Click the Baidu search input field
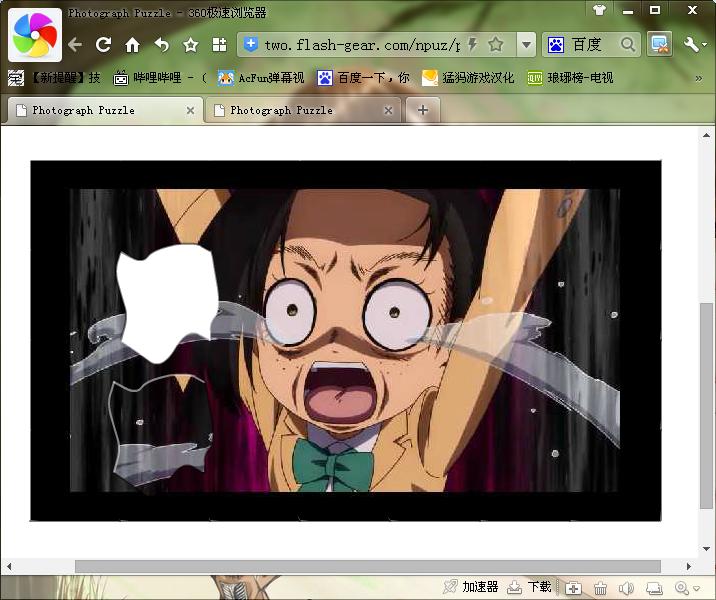716x600 pixels. (x=594, y=45)
